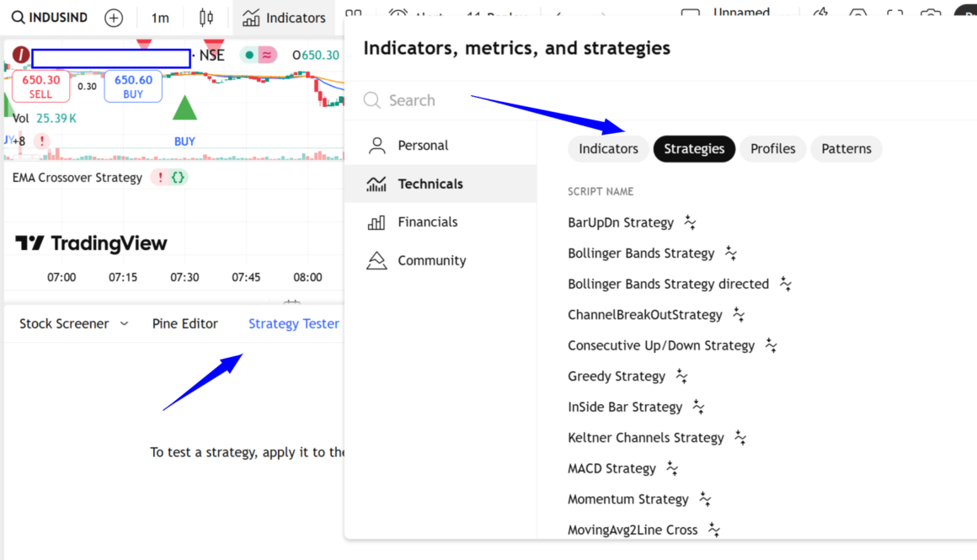Switch to the Pine Editor tab
The height and width of the screenshot is (560, 977).
point(185,323)
